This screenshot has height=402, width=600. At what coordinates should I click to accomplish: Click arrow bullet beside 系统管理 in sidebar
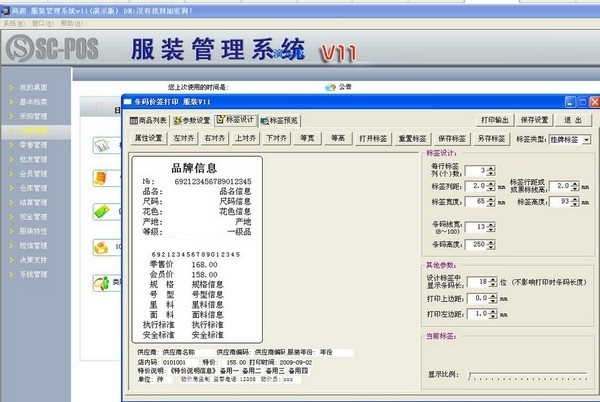[x=11, y=274]
